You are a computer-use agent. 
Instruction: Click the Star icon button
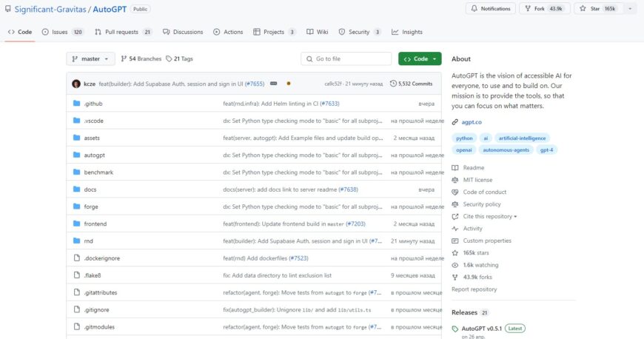coord(583,9)
